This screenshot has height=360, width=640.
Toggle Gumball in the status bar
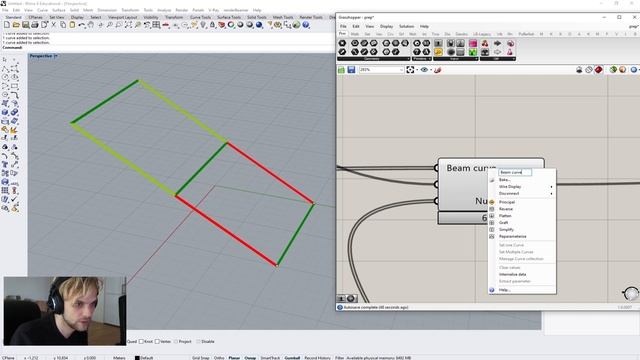[292, 358]
